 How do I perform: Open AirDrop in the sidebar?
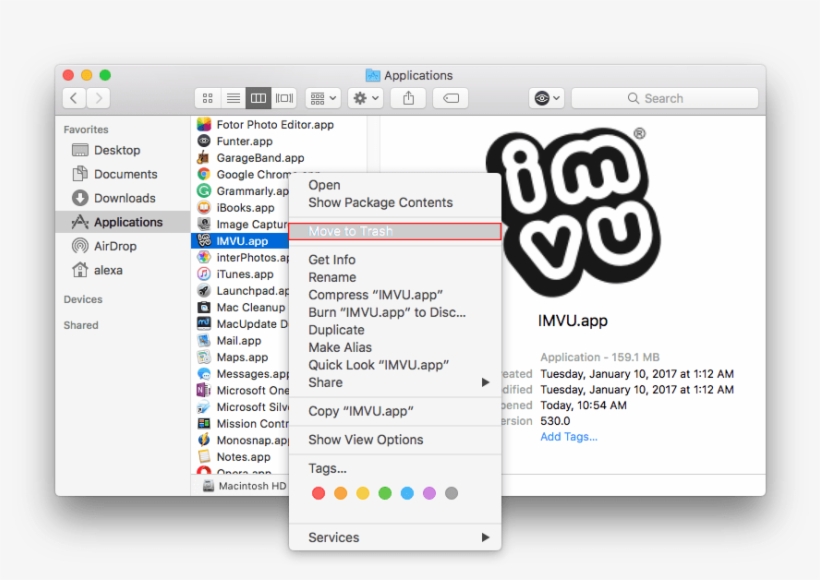pyautogui.click(x=123, y=246)
